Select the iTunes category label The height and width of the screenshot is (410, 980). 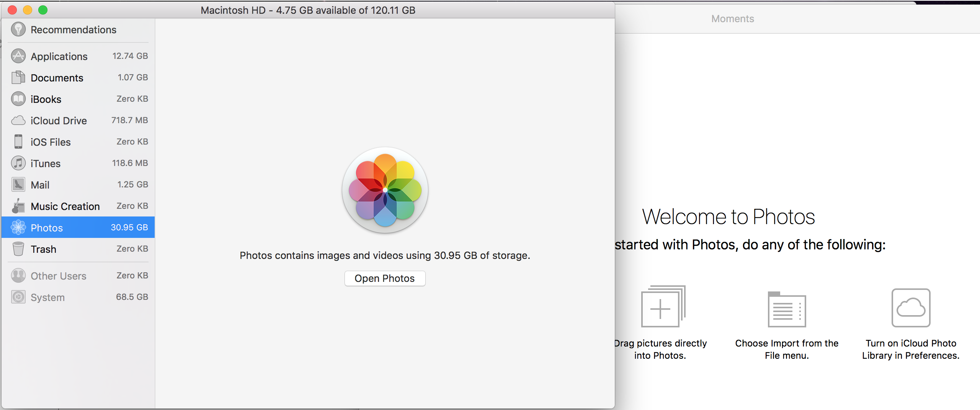click(46, 164)
